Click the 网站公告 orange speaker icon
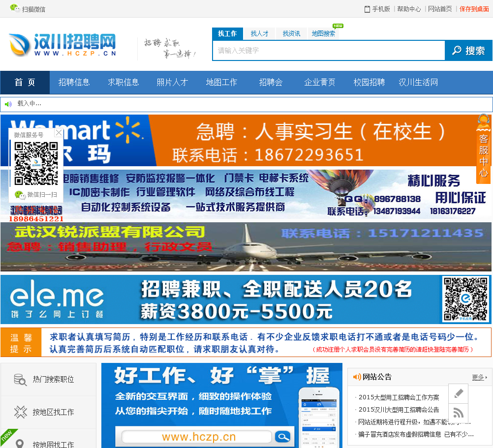 coord(357,377)
